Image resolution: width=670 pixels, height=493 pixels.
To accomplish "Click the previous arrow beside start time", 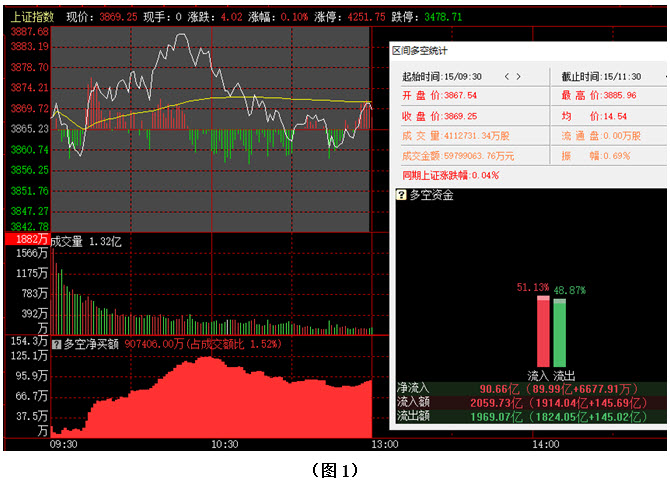I will click(x=507, y=76).
